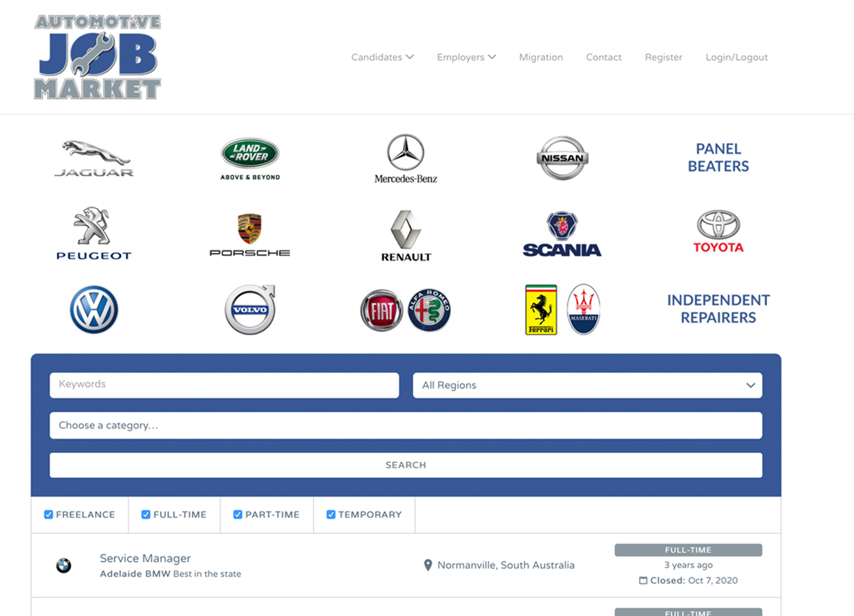The image size is (854, 616).
Task: Select the Mercedes-Benz logo
Action: [x=406, y=158]
